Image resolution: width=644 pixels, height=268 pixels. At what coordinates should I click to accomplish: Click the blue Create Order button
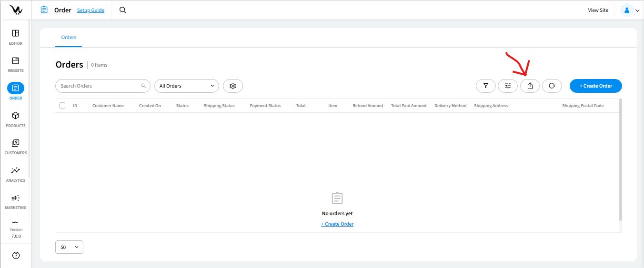pyautogui.click(x=595, y=86)
